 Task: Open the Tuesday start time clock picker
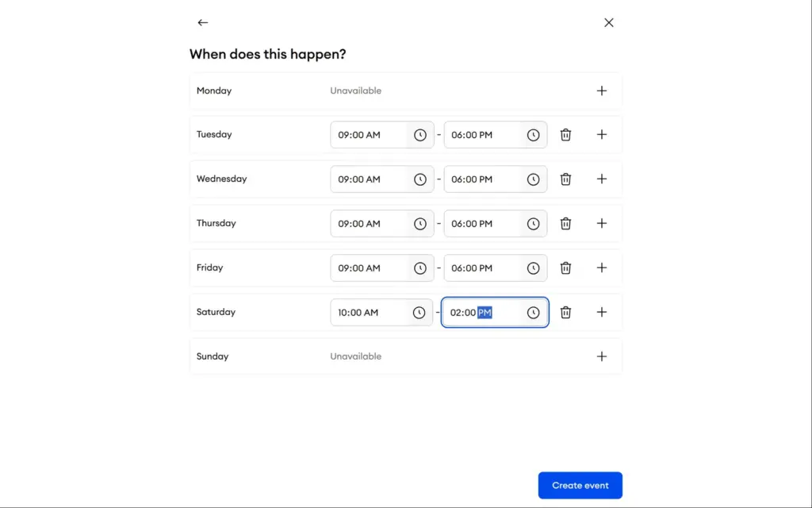click(x=420, y=135)
